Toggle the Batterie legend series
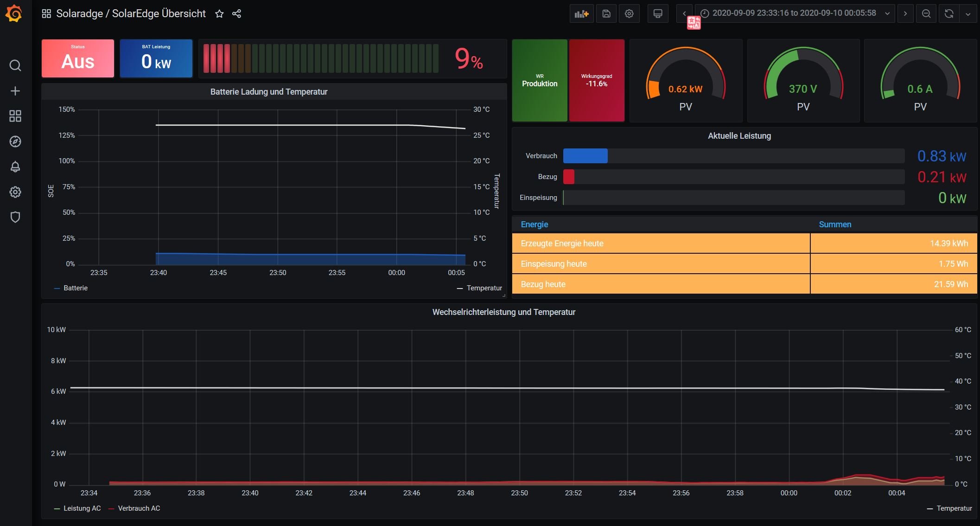Screen dimensions: 980x526 (x=75, y=288)
